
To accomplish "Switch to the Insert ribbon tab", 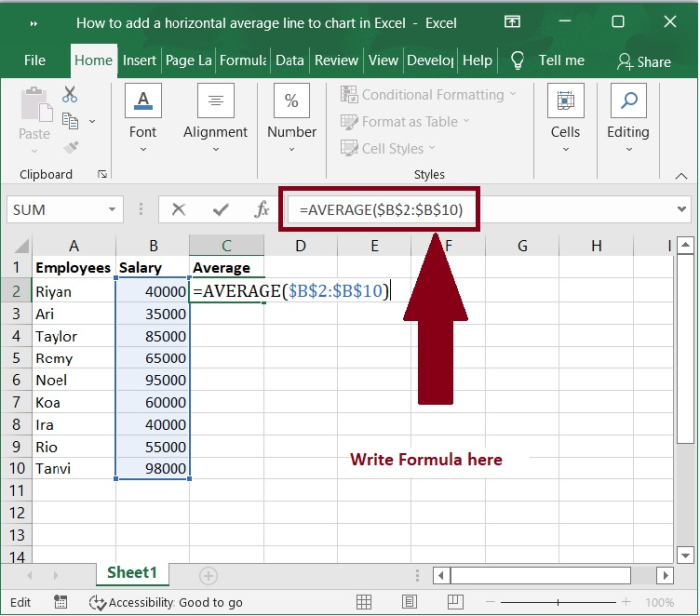I will (139, 60).
